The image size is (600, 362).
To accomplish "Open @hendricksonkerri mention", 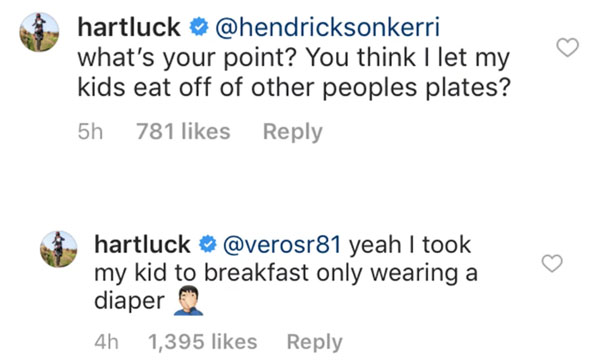I will 328,28.
